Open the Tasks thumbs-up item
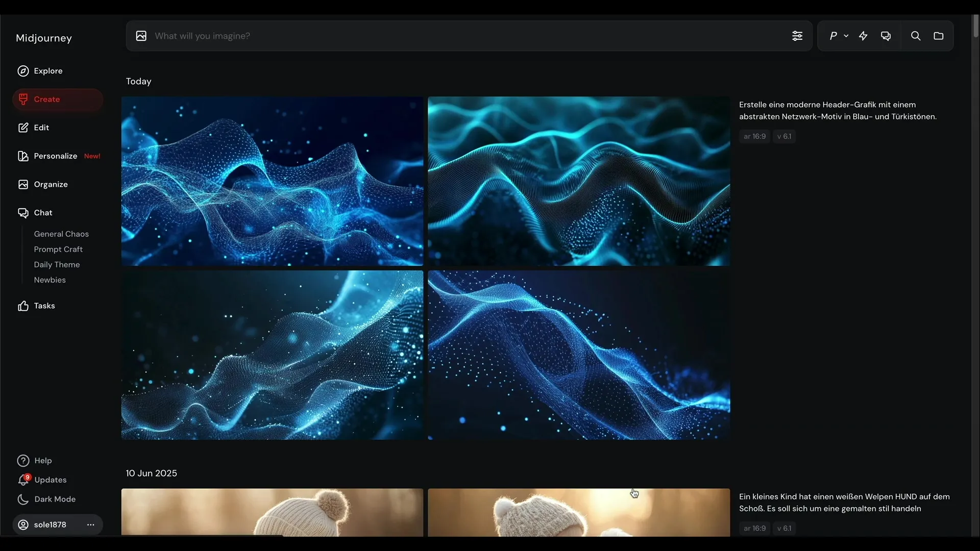The height and width of the screenshot is (551, 980). click(x=44, y=306)
